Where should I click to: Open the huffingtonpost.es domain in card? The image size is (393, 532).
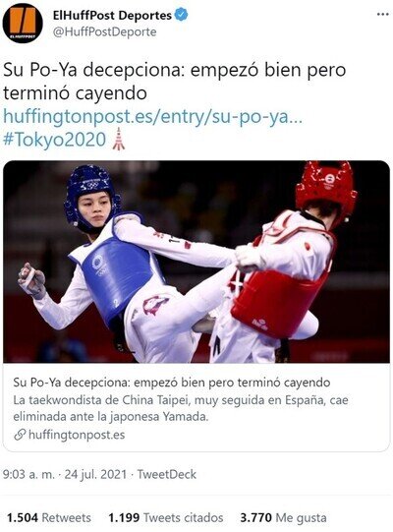point(77,435)
